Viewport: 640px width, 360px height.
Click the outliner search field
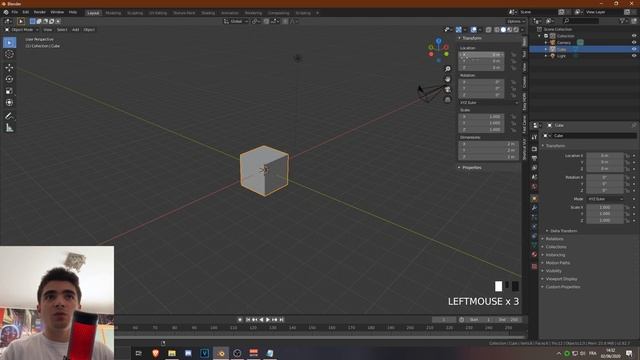tap(581, 21)
